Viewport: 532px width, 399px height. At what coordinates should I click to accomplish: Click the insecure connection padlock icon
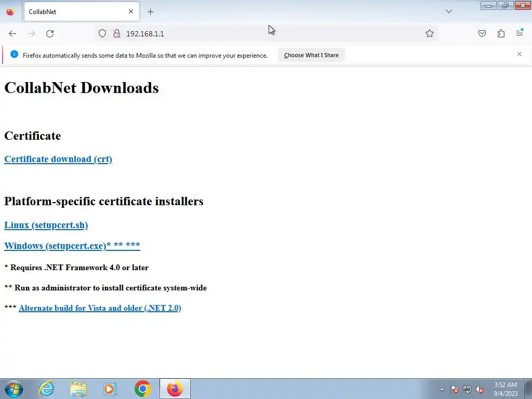117,33
